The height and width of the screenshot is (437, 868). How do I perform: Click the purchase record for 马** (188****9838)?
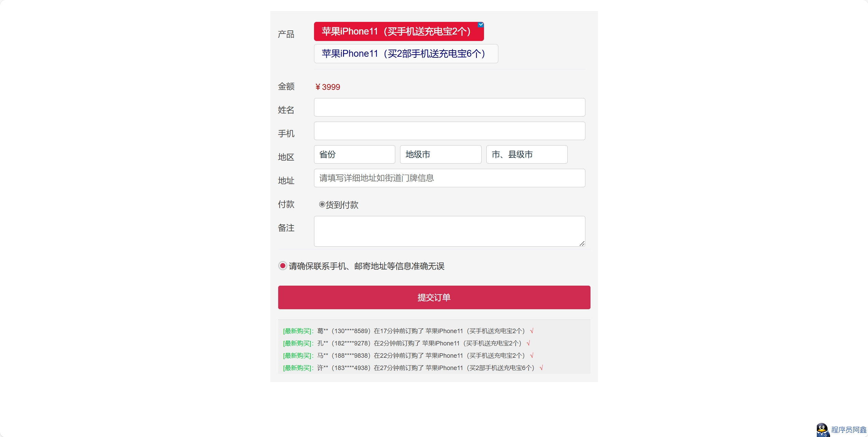point(408,356)
